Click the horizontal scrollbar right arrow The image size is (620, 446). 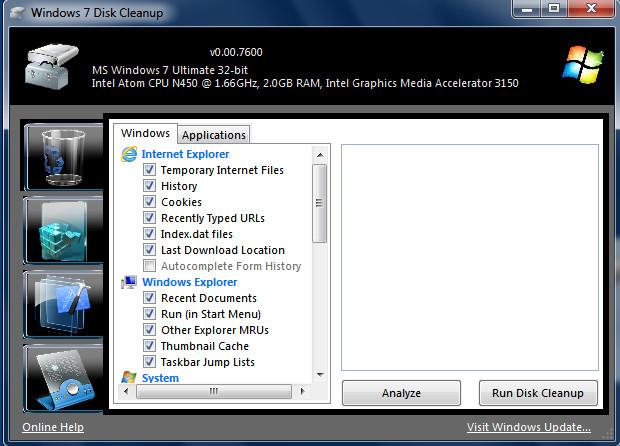pyautogui.click(x=303, y=391)
